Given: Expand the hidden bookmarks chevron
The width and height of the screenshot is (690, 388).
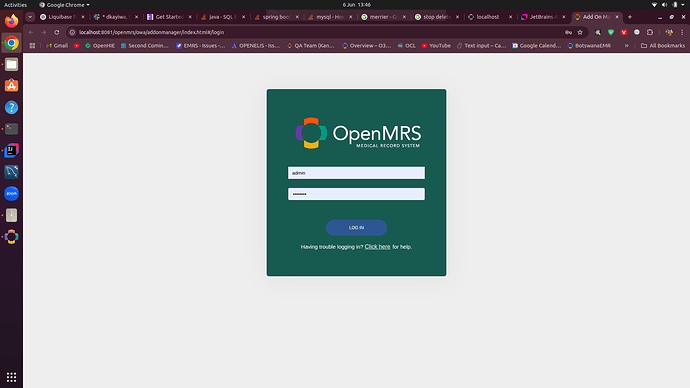Looking at the screenshot, I should (626, 45).
